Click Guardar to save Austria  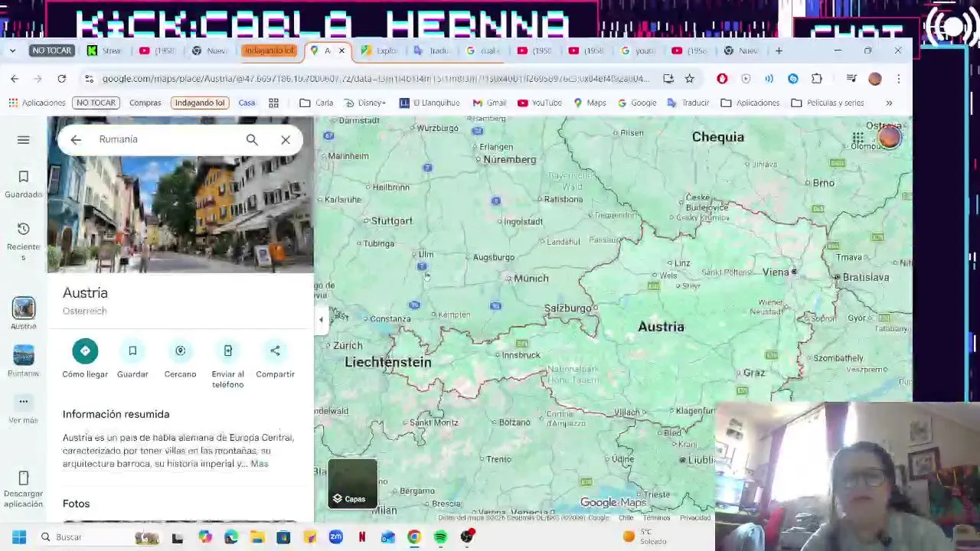132,359
